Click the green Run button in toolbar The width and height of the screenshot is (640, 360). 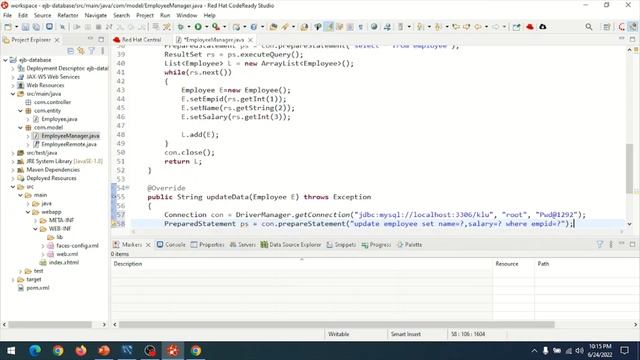pos(198,27)
